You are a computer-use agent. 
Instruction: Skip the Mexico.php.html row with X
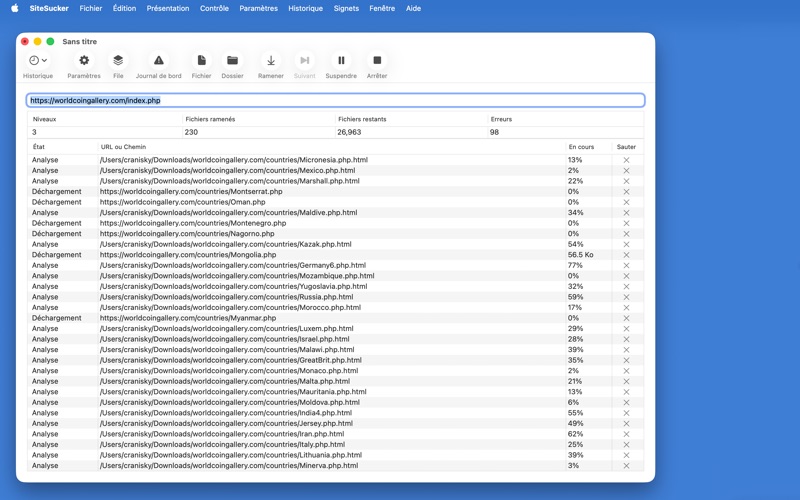[x=626, y=170]
